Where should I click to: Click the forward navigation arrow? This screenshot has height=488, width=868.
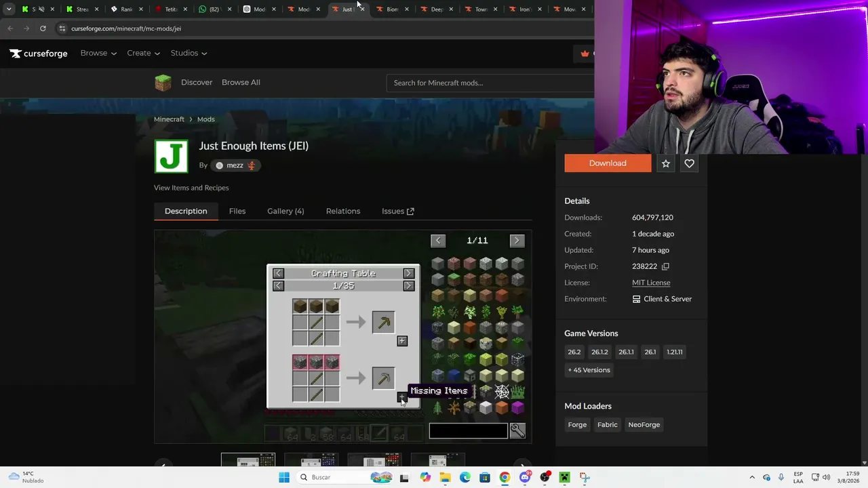click(26, 28)
